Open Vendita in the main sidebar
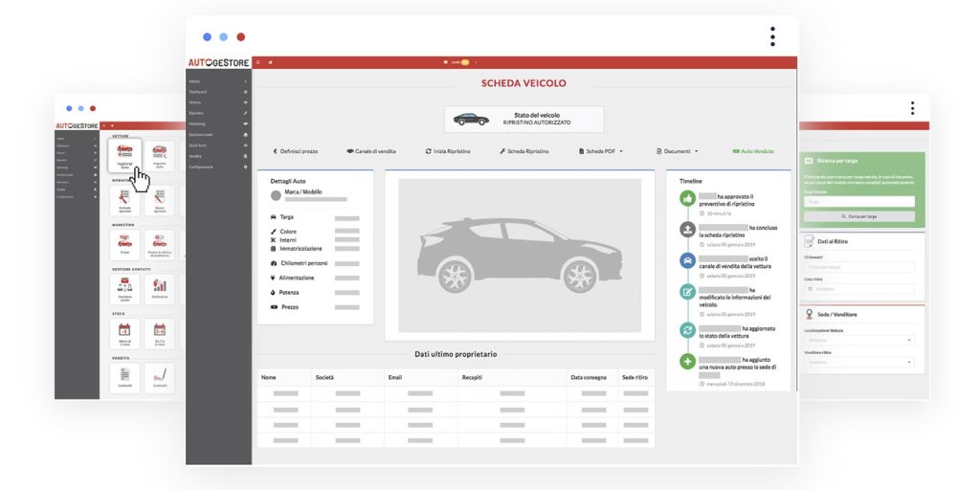 (x=195, y=156)
